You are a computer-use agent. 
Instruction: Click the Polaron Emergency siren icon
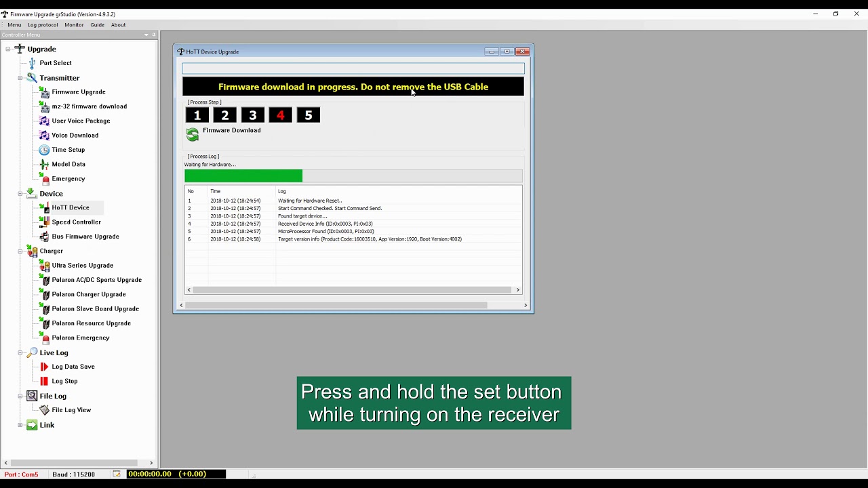tap(44, 338)
